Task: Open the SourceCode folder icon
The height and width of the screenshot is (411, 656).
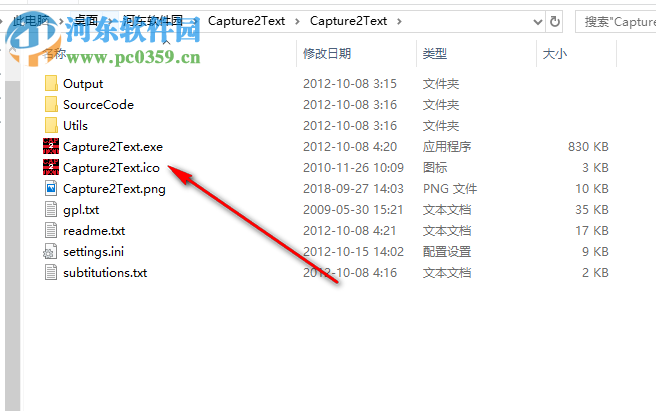Action: tap(51, 104)
